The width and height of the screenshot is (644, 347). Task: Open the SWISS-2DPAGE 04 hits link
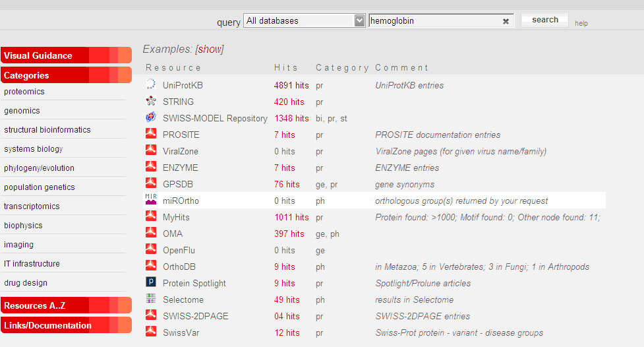point(287,316)
